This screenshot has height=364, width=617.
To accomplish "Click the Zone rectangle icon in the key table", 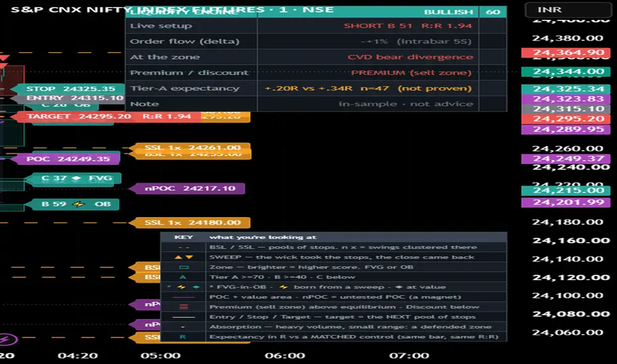I will 184,267.
